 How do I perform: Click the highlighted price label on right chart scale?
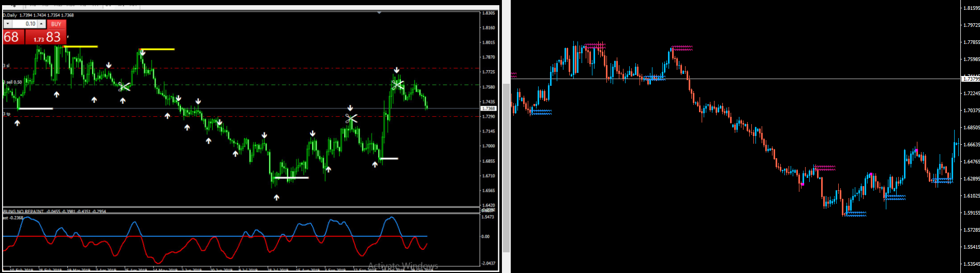pos(970,79)
